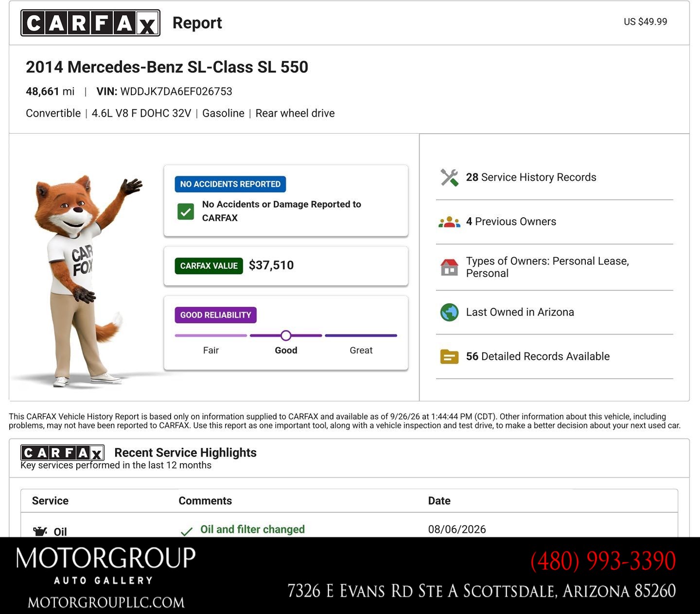Click the globe icon beside Last Owned in Arizona
700x614 pixels.
click(450, 312)
